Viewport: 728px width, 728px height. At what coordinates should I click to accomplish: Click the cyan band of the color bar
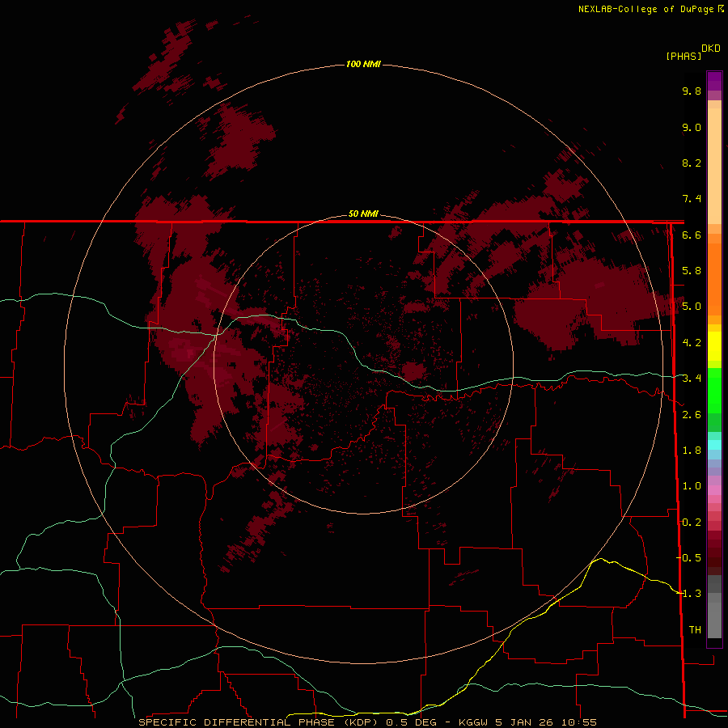pos(714,445)
